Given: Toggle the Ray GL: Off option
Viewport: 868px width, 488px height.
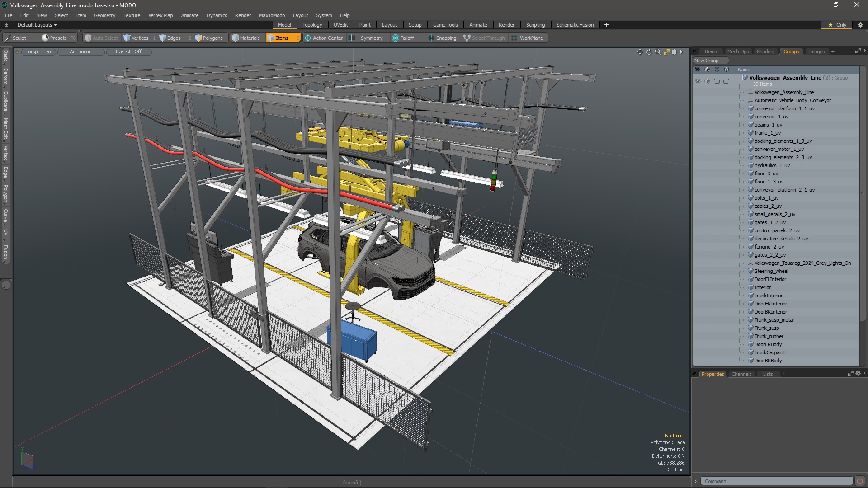Looking at the screenshot, I should [x=128, y=52].
